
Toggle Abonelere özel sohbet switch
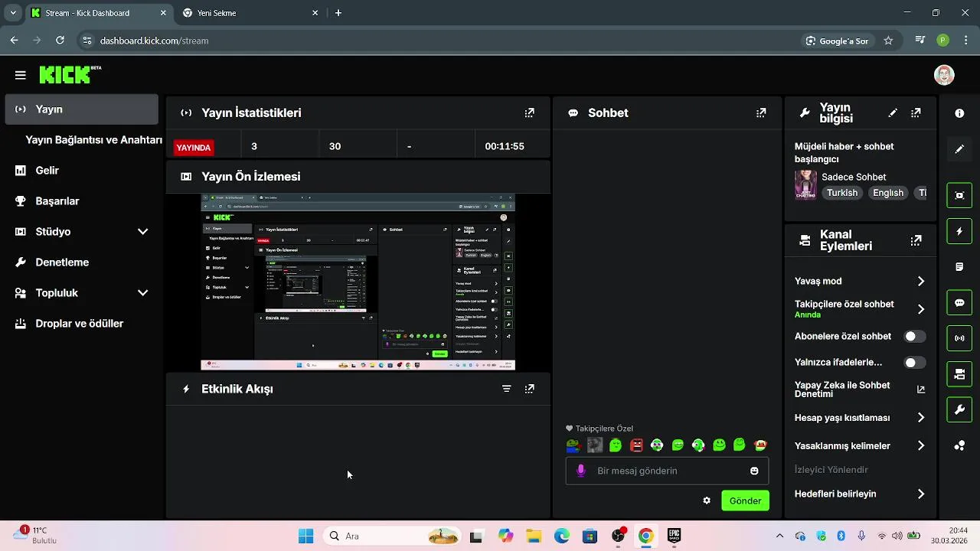[914, 336]
